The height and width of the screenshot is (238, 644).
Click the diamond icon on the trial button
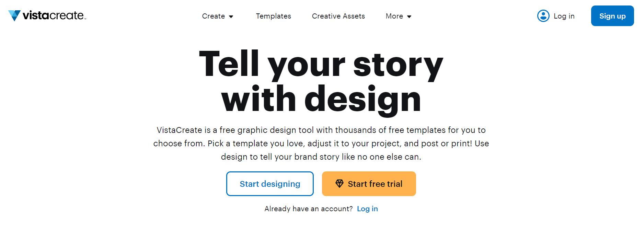tap(339, 184)
